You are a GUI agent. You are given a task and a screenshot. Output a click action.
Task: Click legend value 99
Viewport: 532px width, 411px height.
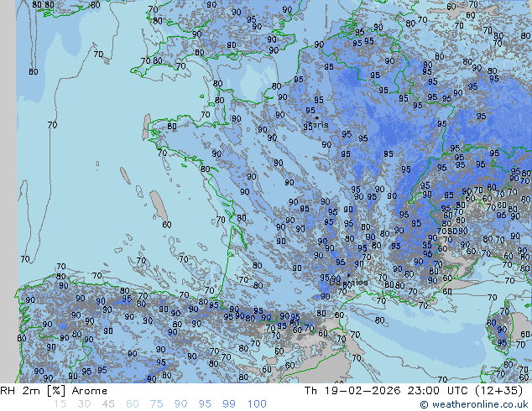click(229, 404)
